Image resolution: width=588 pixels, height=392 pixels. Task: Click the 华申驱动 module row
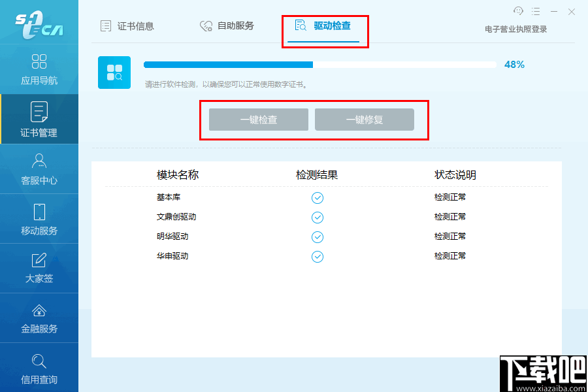[x=326, y=256]
